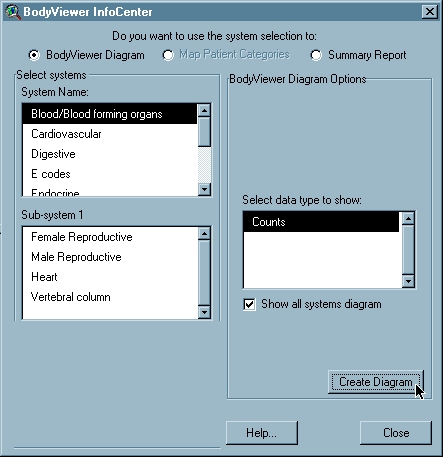Select the BodyViewer Diagram radio button
443x457 pixels.
pyautogui.click(x=34, y=55)
